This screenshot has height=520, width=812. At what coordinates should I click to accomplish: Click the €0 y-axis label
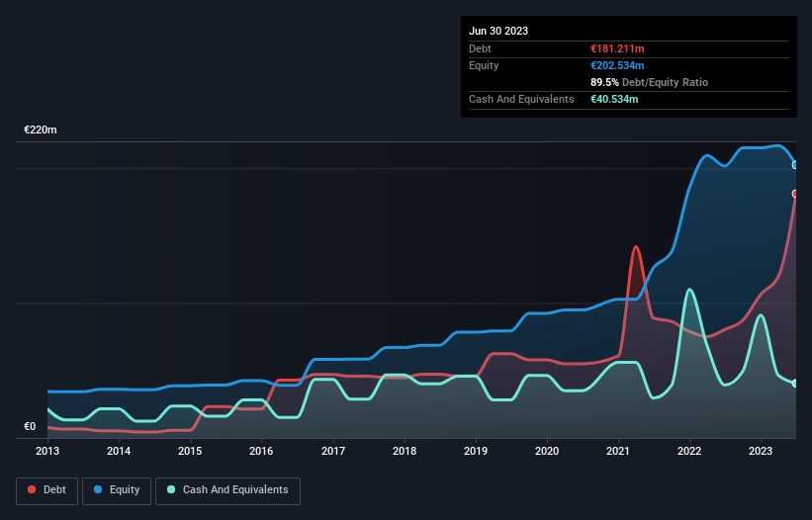pyautogui.click(x=30, y=426)
